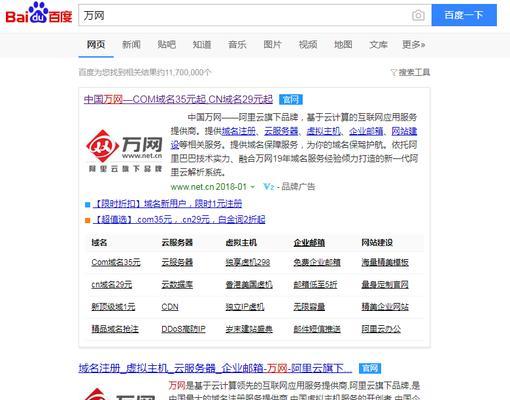This screenshot has height=400, width=510.
Task: Open 免费企业邮箱 link
Action: click(x=317, y=262)
